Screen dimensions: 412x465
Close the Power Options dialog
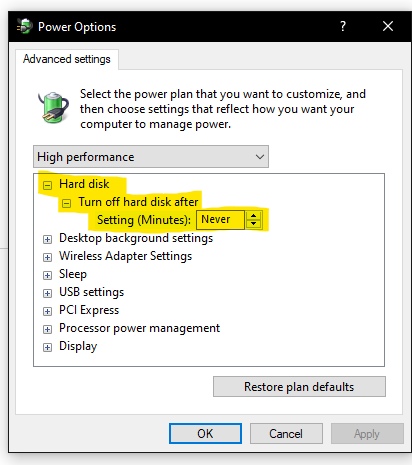pyautogui.click(x=388, y=26)
